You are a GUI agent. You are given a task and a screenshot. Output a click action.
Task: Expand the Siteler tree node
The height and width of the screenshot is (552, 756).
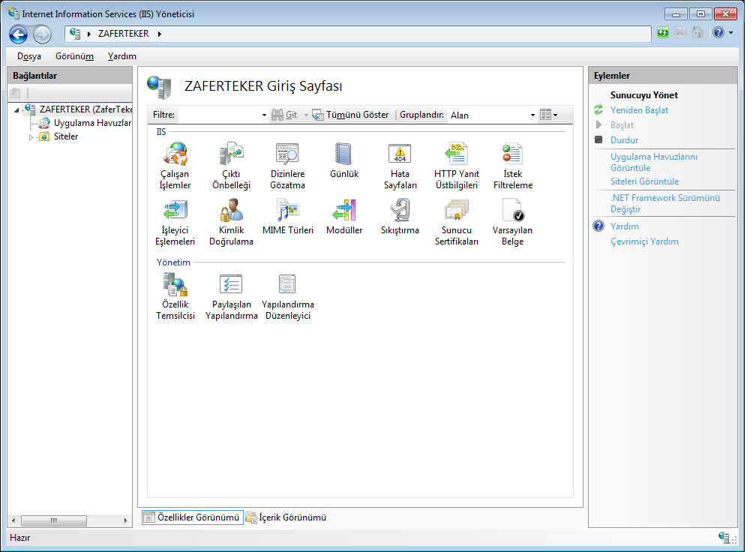click(31, 137)
